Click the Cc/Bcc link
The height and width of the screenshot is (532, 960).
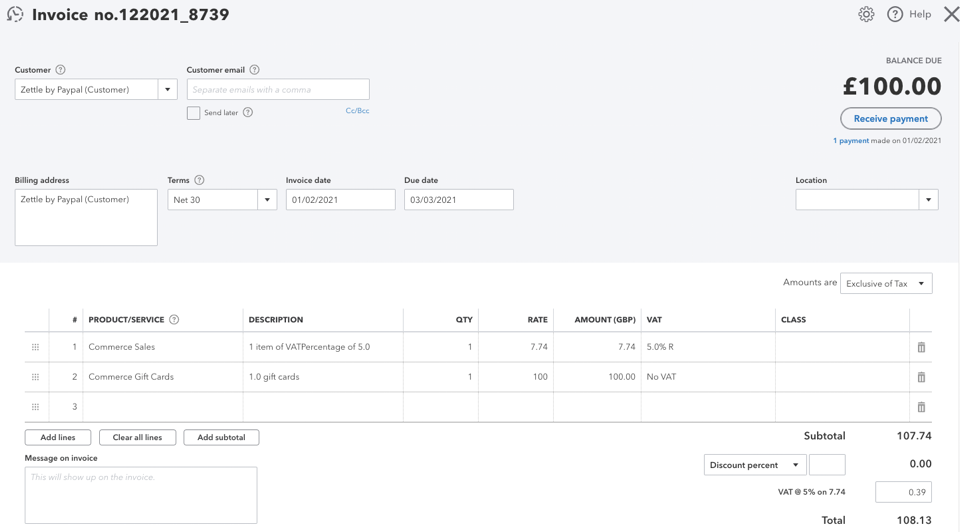point(357,111)
